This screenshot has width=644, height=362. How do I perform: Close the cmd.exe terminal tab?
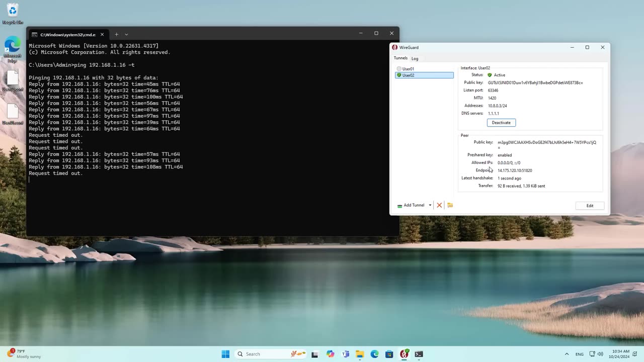pos(102,35)
